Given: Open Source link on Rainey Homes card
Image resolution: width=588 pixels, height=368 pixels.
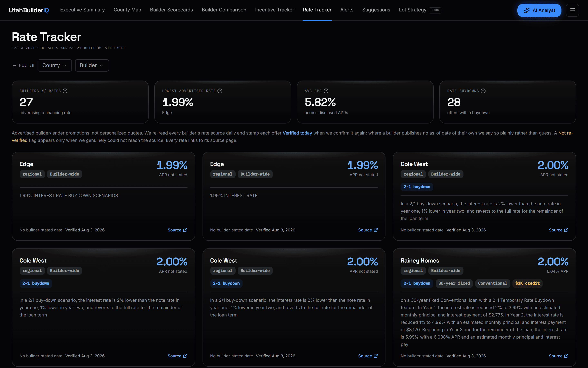Looking at the screenshot, I should point(558,356).
